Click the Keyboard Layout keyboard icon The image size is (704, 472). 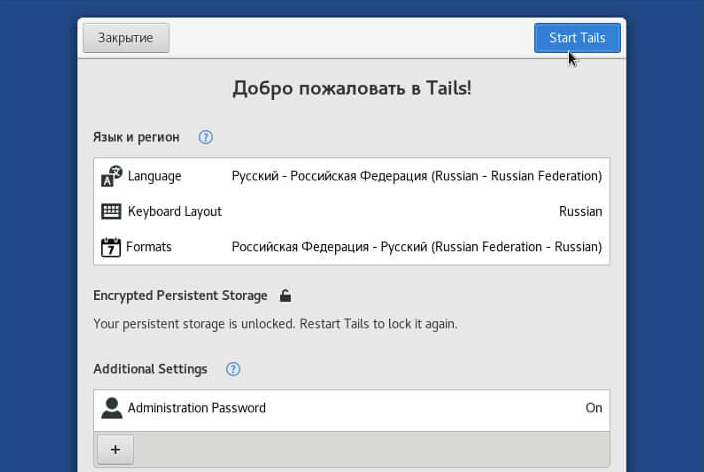pyautogui.click(x=111, y=212)
